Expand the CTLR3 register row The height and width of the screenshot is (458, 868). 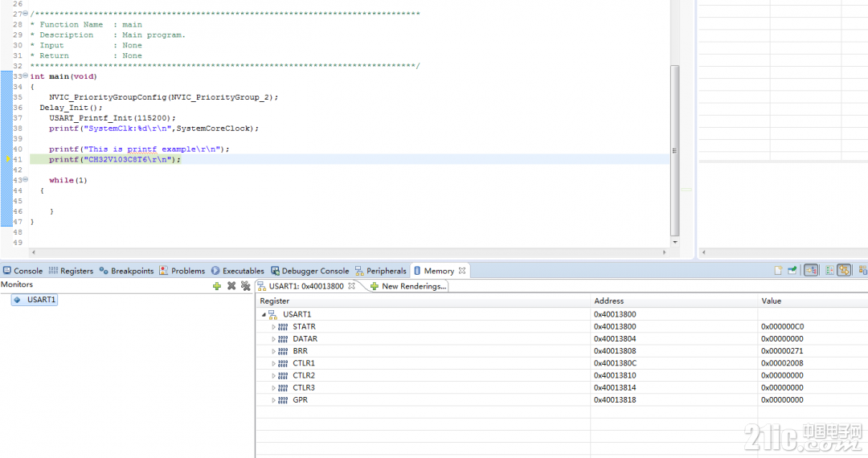(273, 388)
